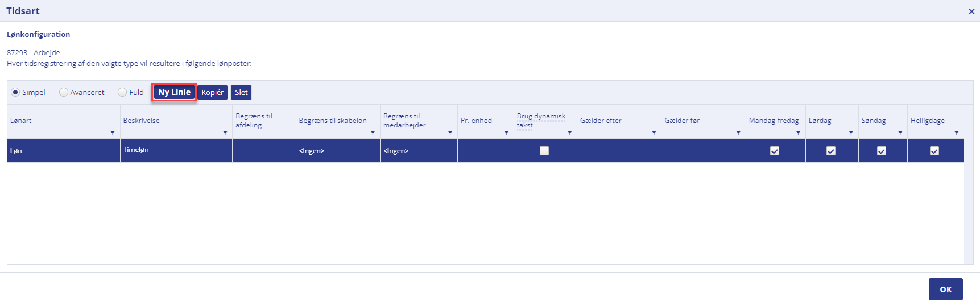
Task: Click the Timeløn description cell
Action: (176, 151)
